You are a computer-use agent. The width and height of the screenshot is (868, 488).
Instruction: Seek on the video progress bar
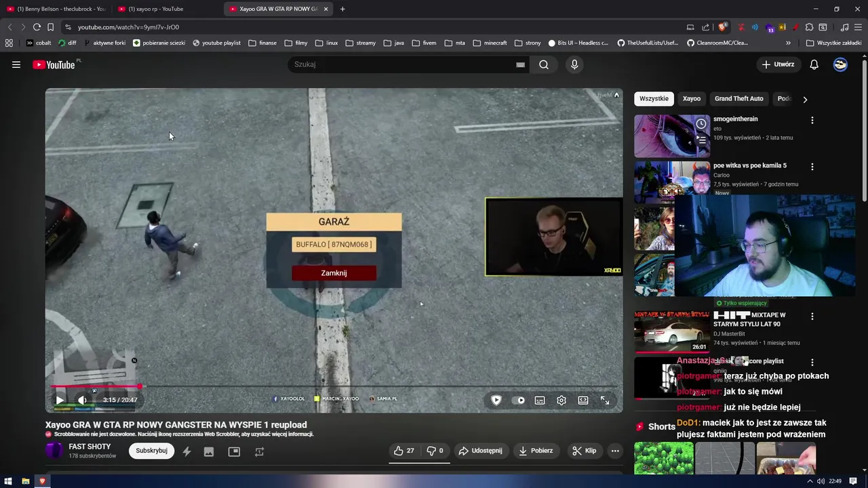pos(334,387)
